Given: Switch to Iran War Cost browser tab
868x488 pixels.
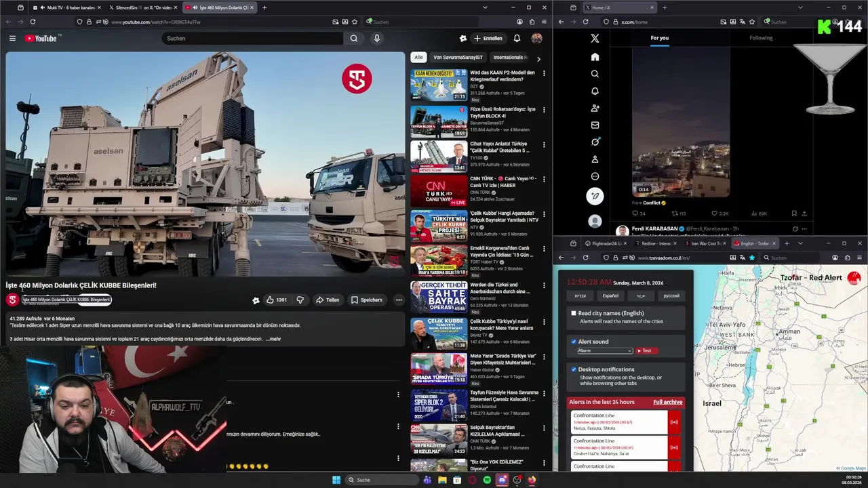Looking at the screenshot, I should point(705,243).
